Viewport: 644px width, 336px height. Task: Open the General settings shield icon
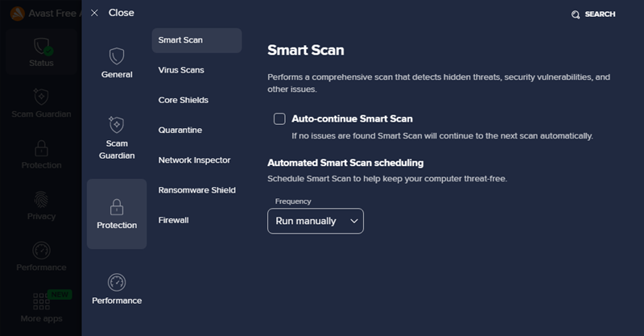pyautogui.click(x=117, y=56)
